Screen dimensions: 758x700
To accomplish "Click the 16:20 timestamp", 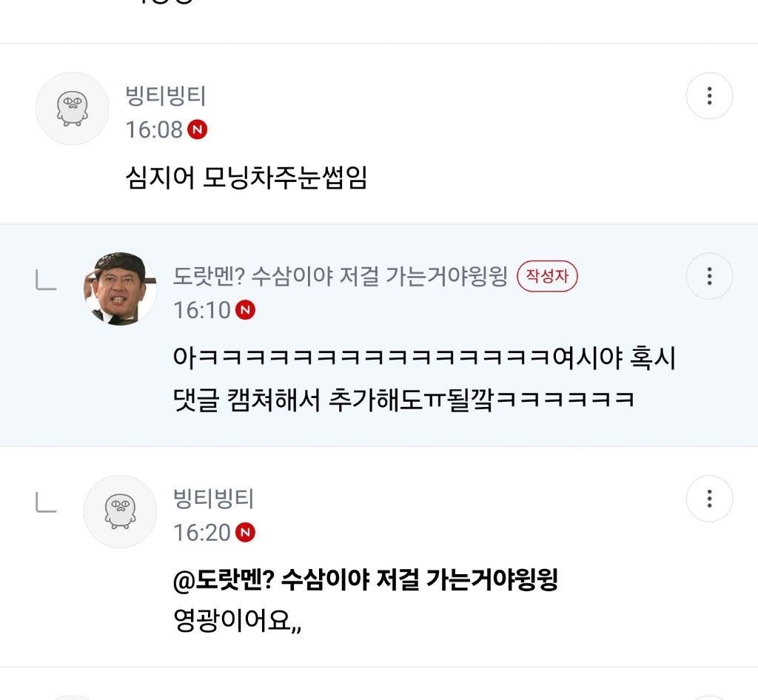I will pyautogui.click(x=202, y=532).
